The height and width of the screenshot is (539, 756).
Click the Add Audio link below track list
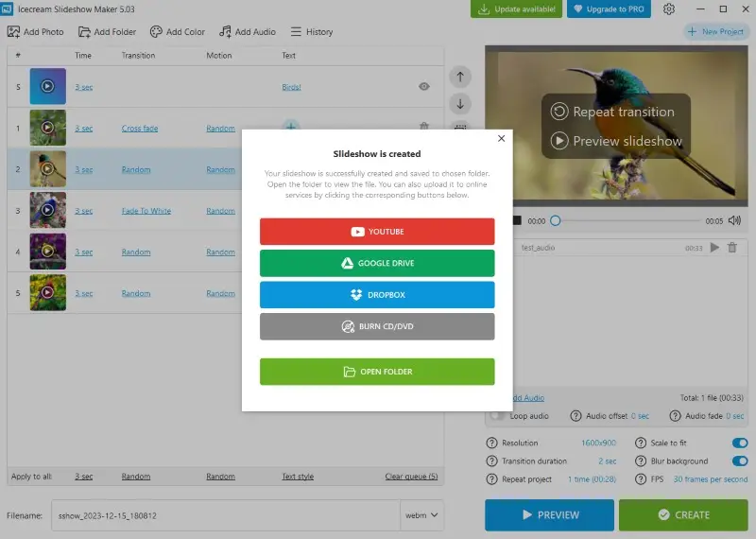pyautogui.click(x=528, y=398)
